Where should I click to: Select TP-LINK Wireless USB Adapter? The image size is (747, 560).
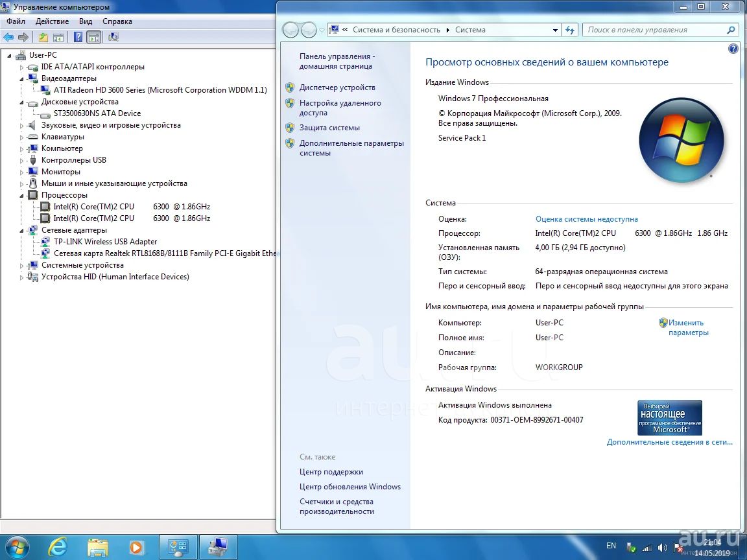point(105,241)
